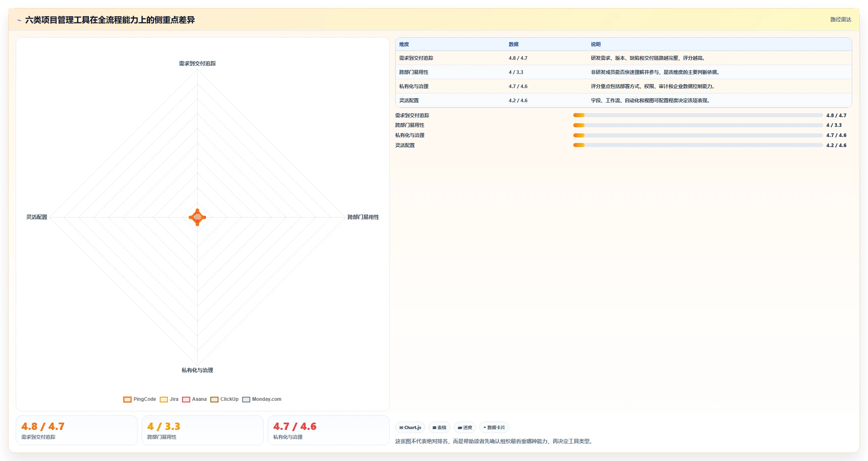Screen dimensions: 868x461
Task: Select the 需求到交付追踪 table row cell
Action: click(416, 58)
